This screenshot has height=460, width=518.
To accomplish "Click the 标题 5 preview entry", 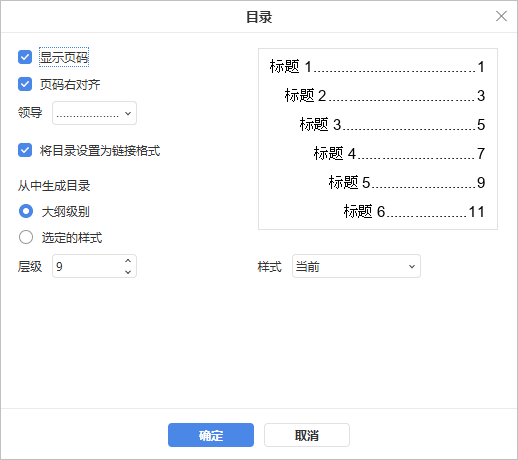I will (x=407, y=182).
